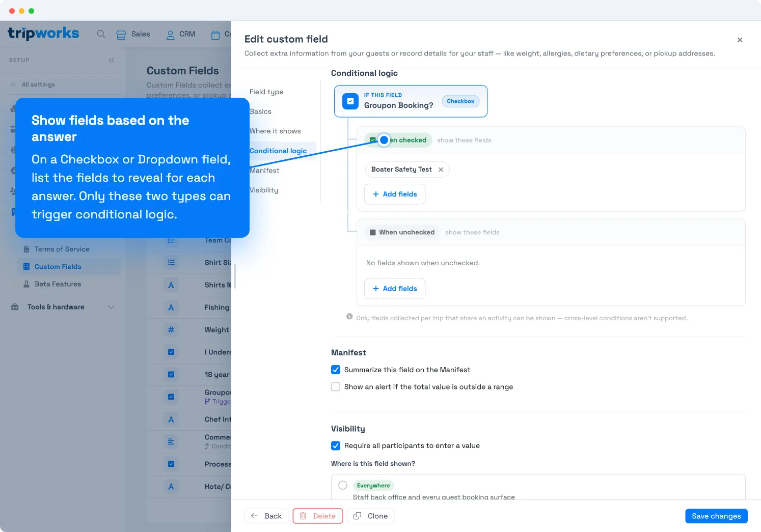The height and width of the screenshot is (532, 761).
Task: Click paragraph icon on Comment row
Action: (x=171, y=442)
